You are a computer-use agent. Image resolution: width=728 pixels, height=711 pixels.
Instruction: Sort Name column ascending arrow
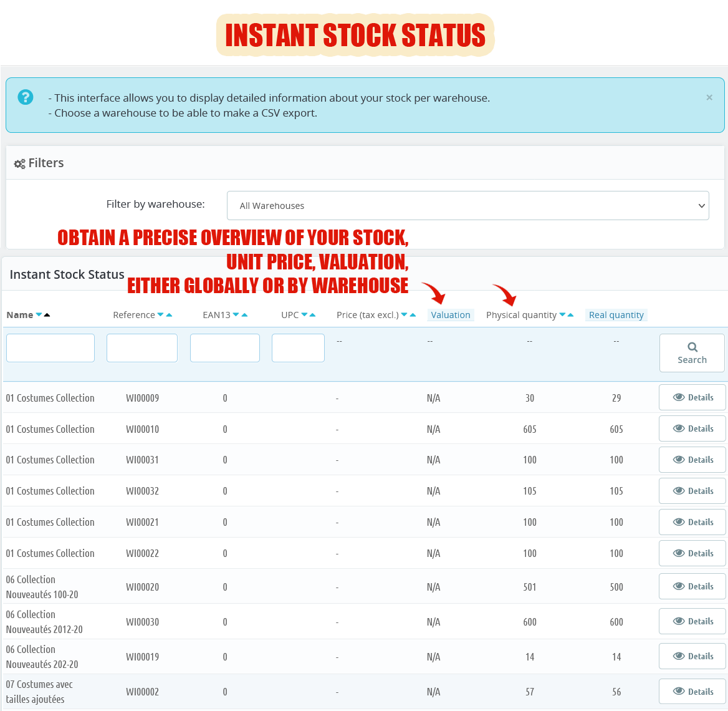(47, 315)
